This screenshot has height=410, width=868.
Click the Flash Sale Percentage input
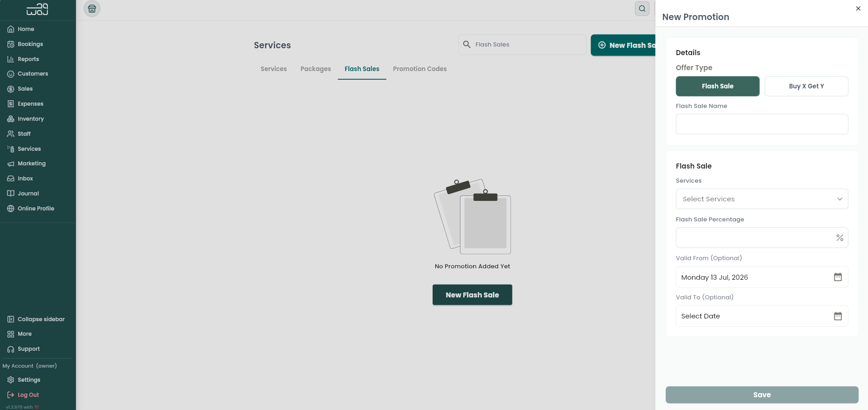[762, 238]
